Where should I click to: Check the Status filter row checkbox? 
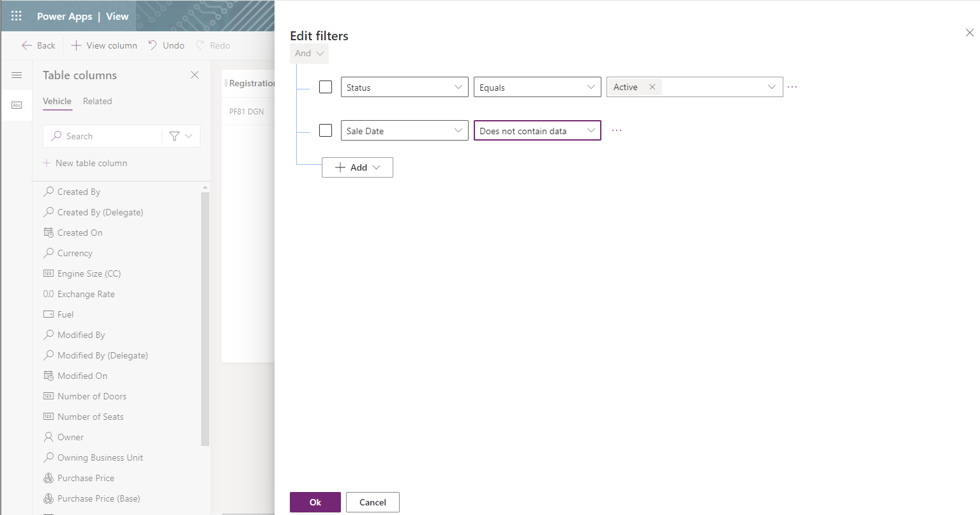click(326, 86)
